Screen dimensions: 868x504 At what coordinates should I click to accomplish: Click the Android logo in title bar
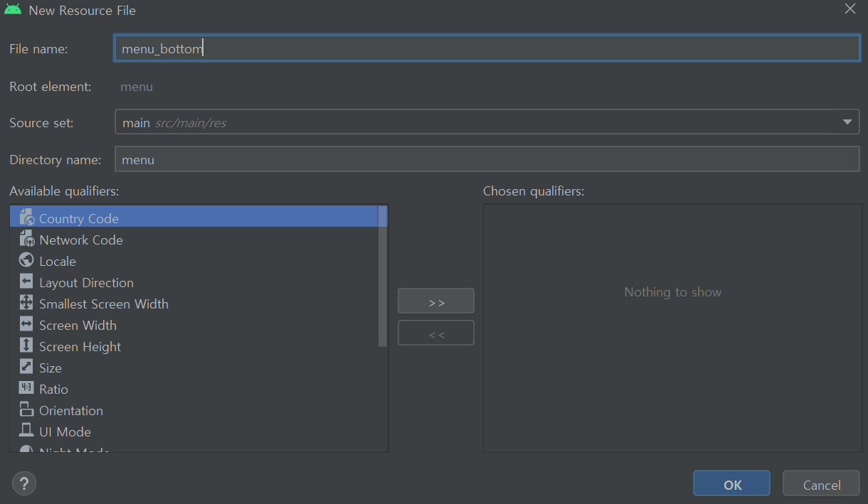[13, 10]
